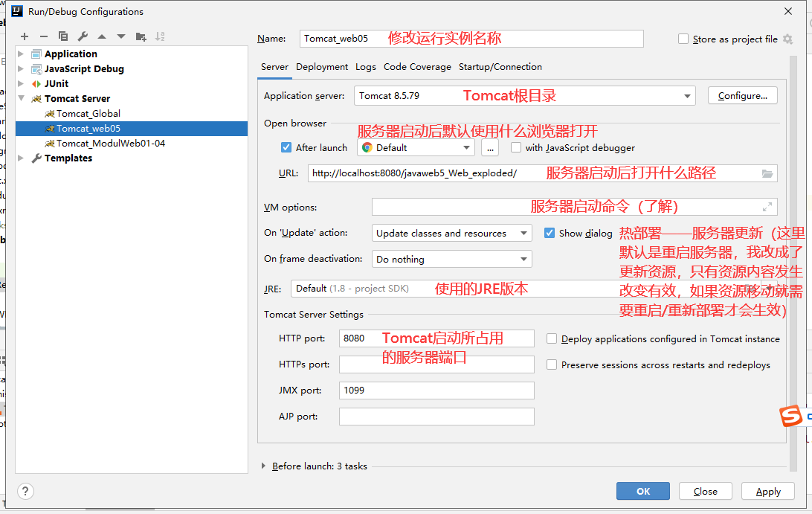This screenshot has width=812, height=514.
Task: Add a new configuration with plus icon
Action: pos(25,36)
